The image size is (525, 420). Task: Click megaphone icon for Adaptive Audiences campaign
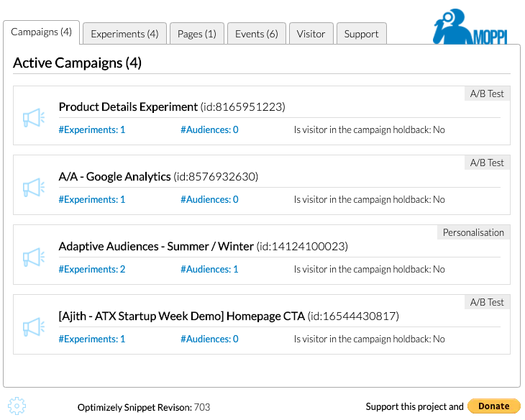coord(34,257)
